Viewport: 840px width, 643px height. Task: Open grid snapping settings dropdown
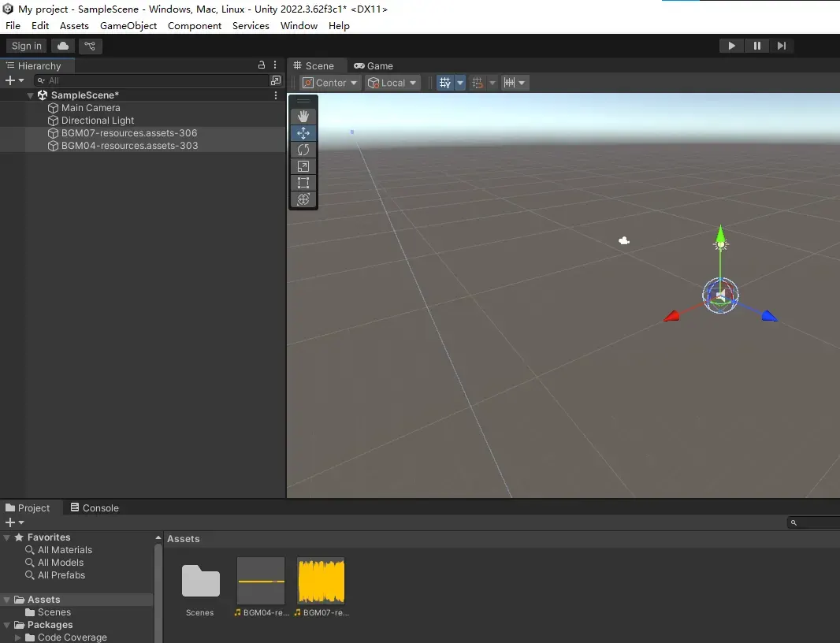pyautogui.click(x=492, y=83)
